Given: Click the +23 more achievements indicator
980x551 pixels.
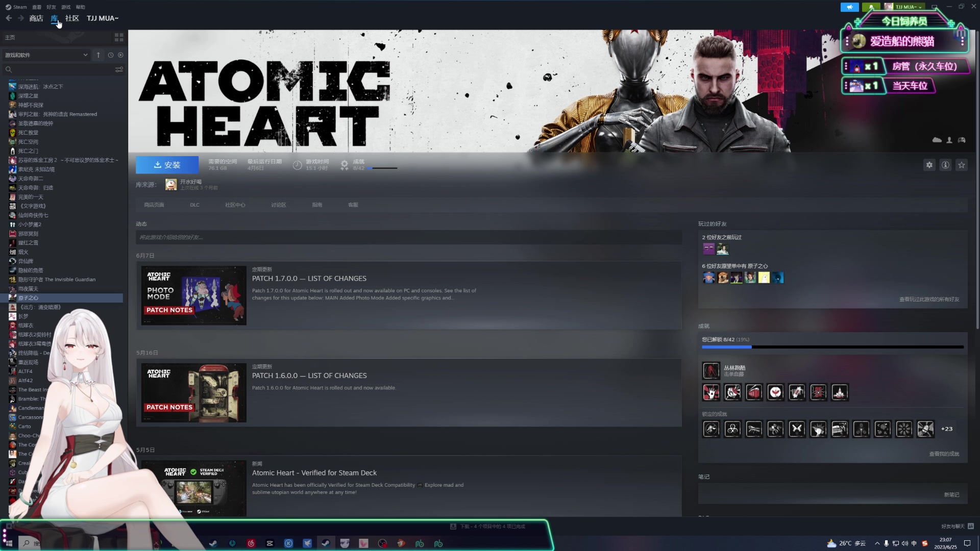Looking at the screenshot, I should (947, 429).
